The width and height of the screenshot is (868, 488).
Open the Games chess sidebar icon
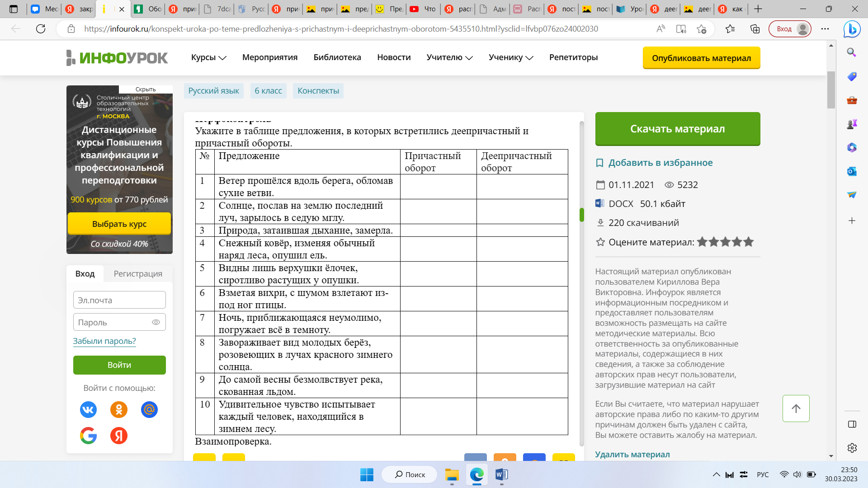tap(852, 124)
